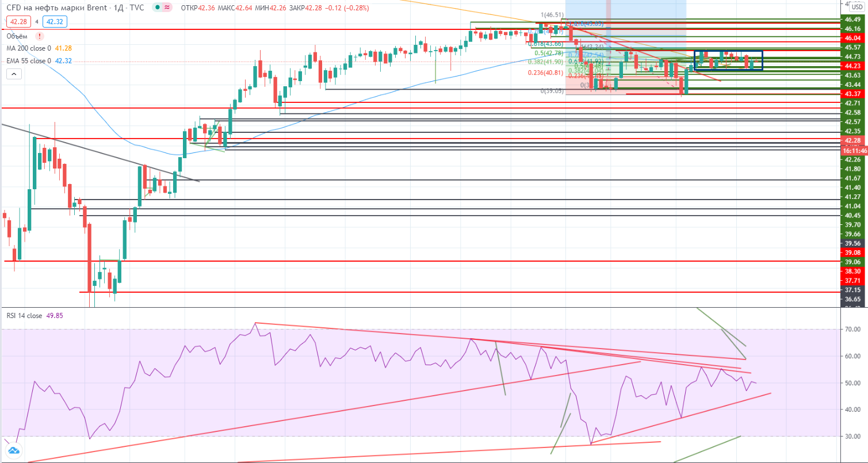Select the Объём volume indicator label
Screen dimensions: 868x463
pos(17,36)
